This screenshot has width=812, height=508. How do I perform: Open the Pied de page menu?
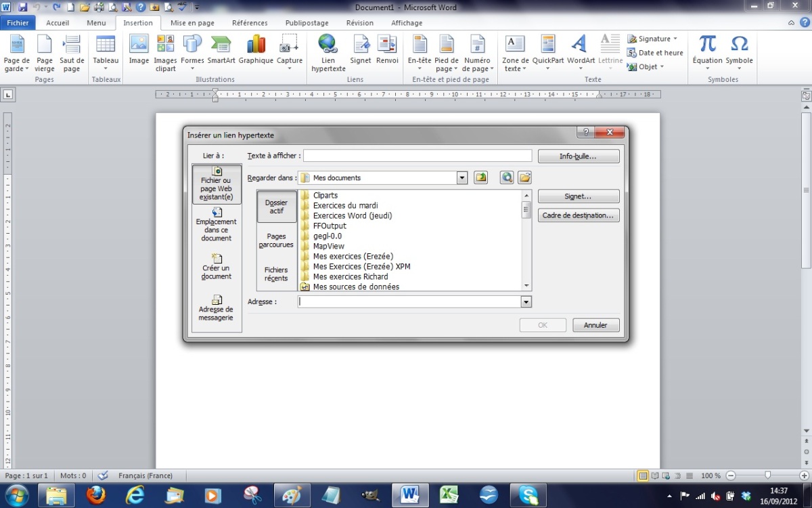pyautogui.click(x=447, y=54)
